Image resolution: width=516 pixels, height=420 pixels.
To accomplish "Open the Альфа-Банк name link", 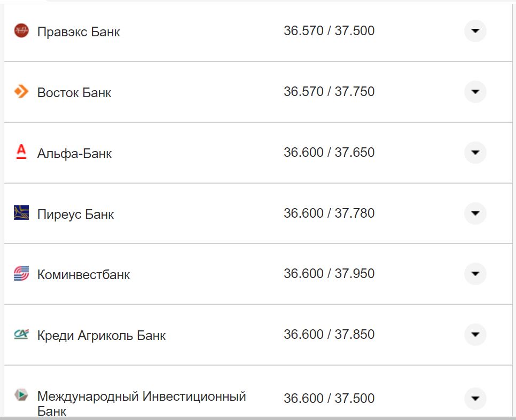I will pos(75,153).
